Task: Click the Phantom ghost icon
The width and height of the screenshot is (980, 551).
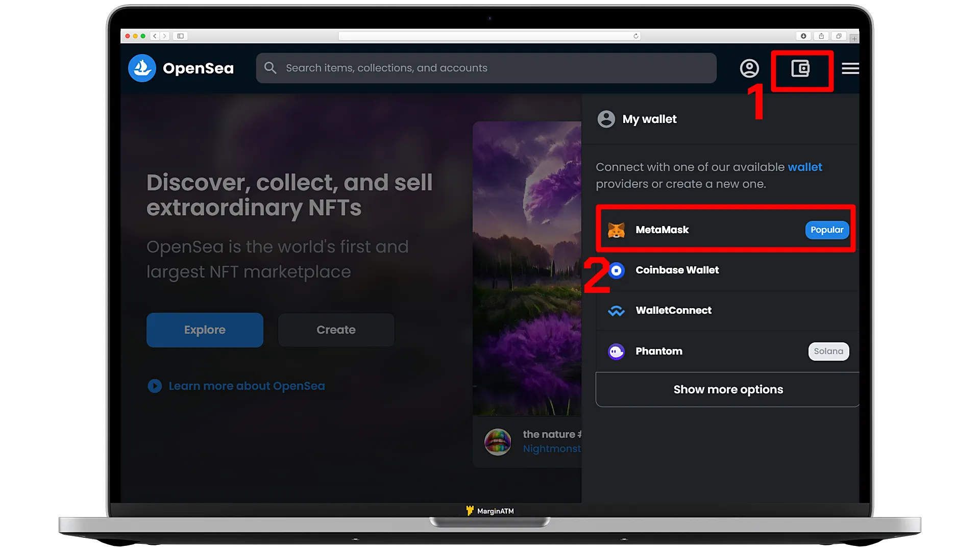Action: pyautogui.click(x=617, y=352)
